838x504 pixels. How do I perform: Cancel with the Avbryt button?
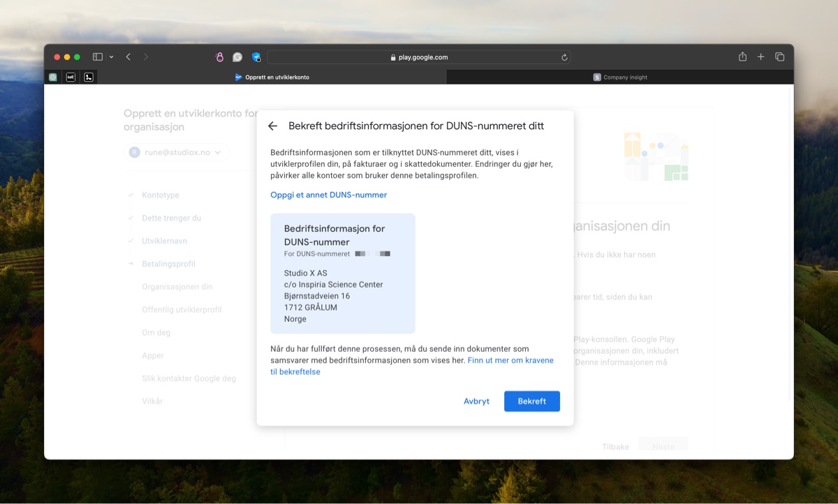[x=476, y=401]
